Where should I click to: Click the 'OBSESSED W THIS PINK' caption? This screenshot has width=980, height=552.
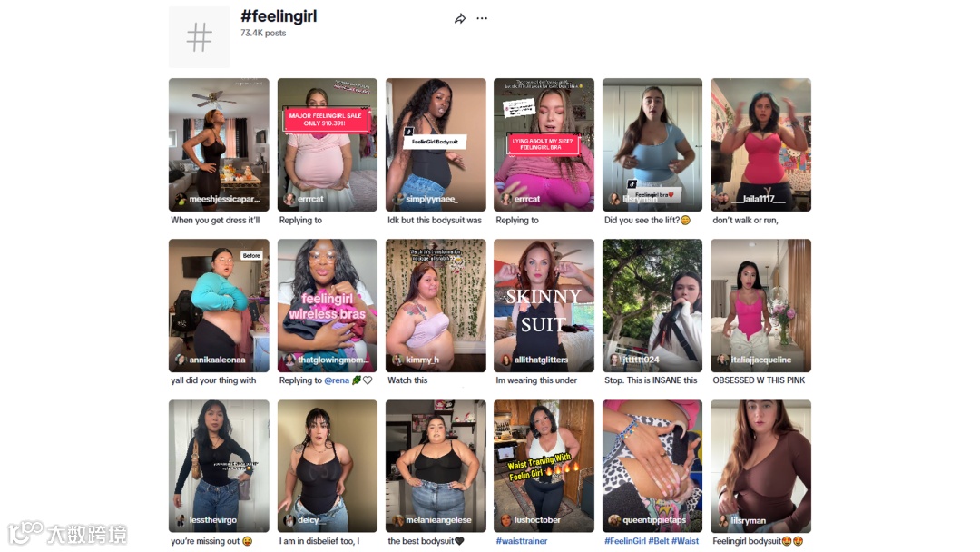click(759, 380)
